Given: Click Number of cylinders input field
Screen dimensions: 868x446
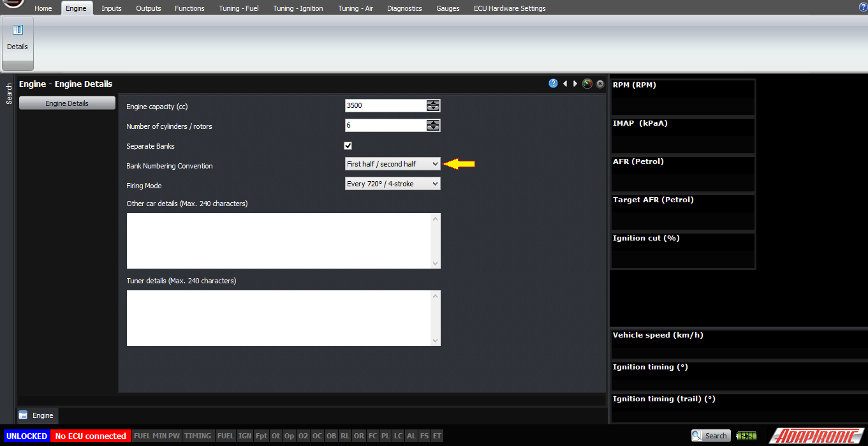Looking at the screenshot, I should (x=386, y=126).
